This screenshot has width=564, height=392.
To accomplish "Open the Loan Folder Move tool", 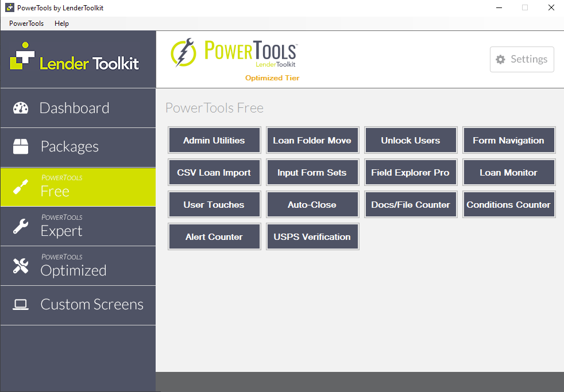I will pyautogui.click(x=312, y=140).
